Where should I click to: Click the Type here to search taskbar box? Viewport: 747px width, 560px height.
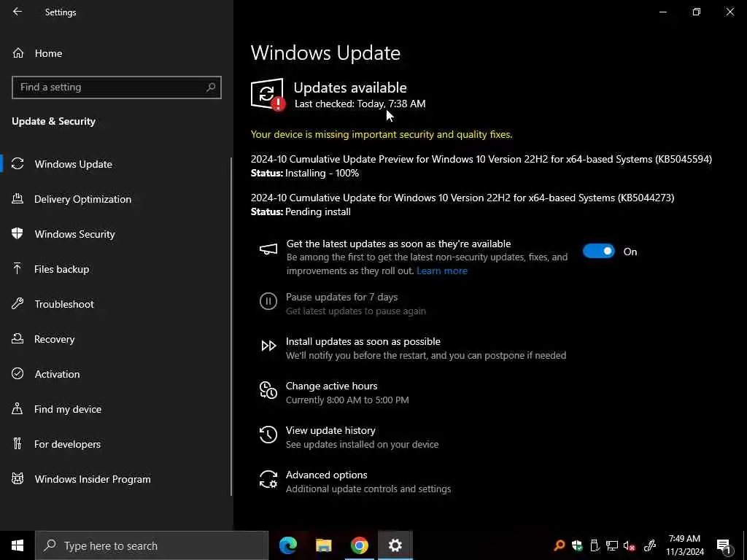152,545
